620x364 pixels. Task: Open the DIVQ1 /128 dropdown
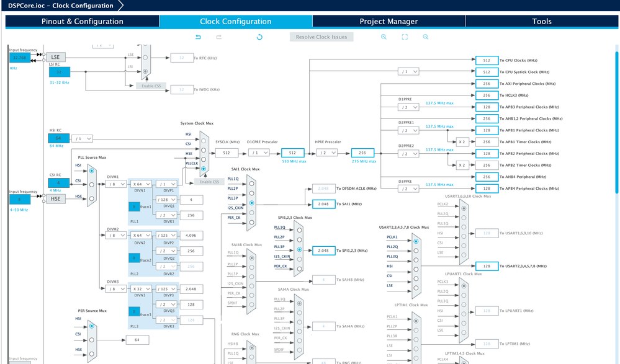(x=166, y=200)
